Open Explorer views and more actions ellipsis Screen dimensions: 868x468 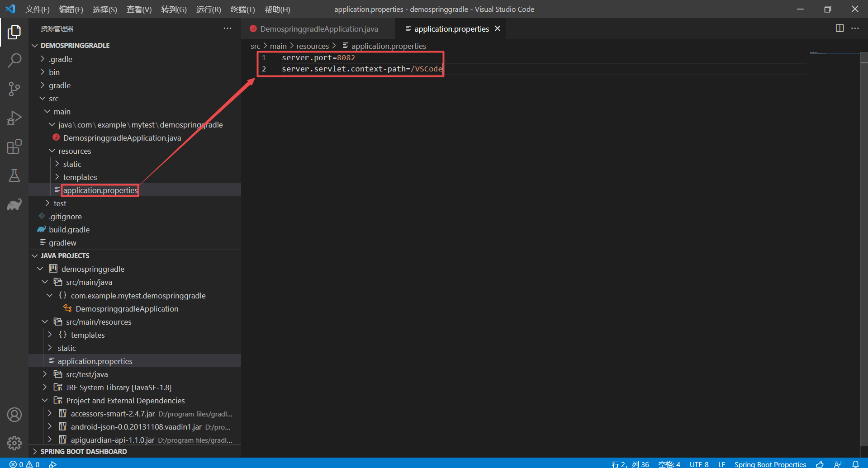pyautogui.click(x=228, y=28)
